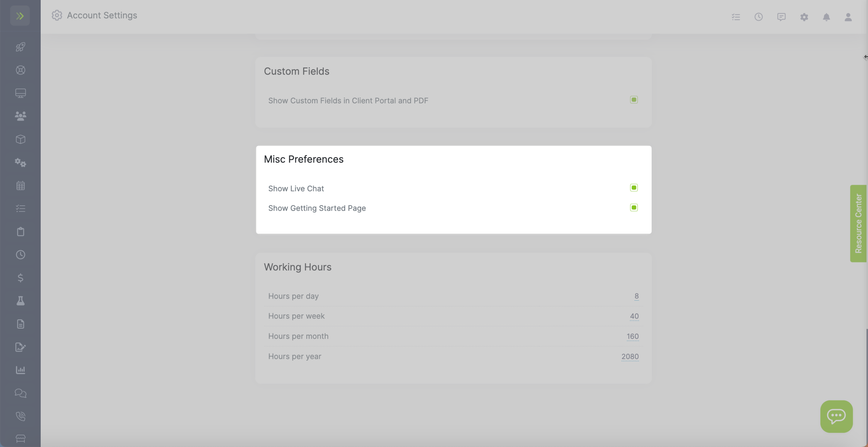
Task: Open the lifebuoy help desk icon
Action: tap(20, 70)
